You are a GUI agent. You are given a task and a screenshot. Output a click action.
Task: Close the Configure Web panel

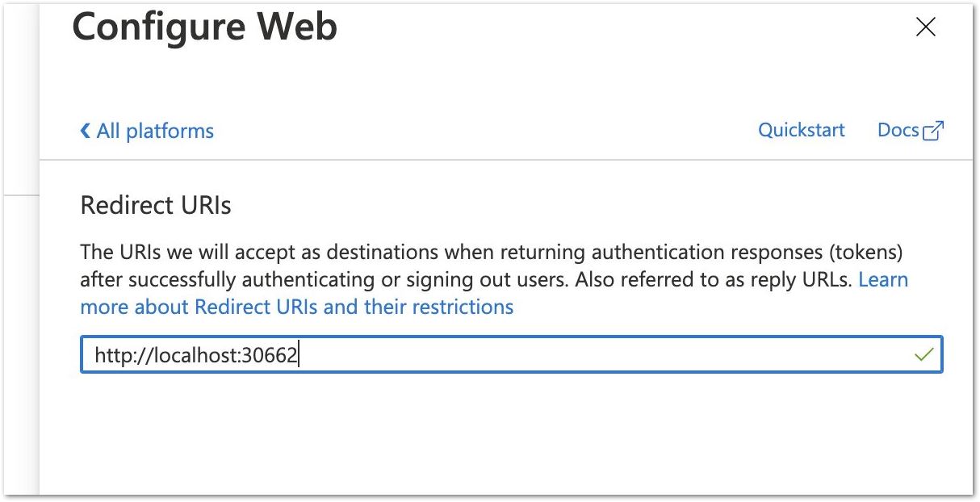tap(925, 27)
